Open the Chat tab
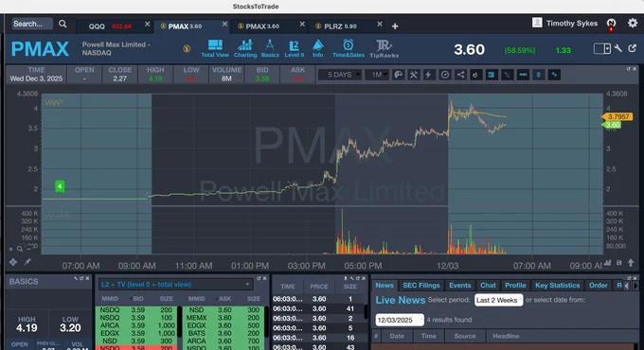The height and width of the screenshot is (350, 644). click(488, 285)
